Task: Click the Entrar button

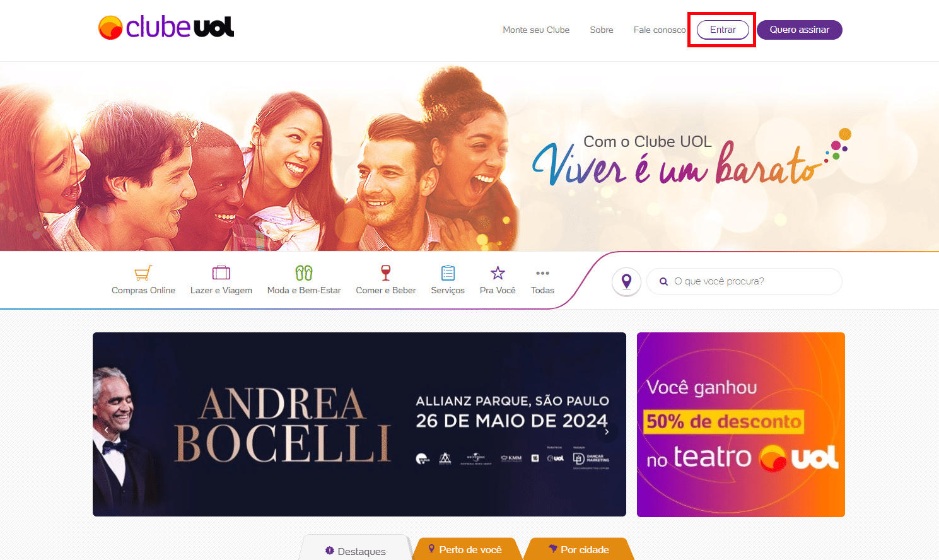Action: click(x=723, y=30)
